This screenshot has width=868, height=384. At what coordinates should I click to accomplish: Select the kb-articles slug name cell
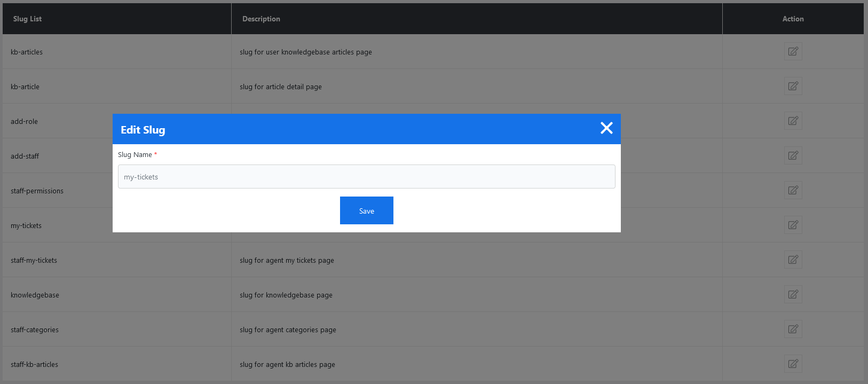coord(27,52)
